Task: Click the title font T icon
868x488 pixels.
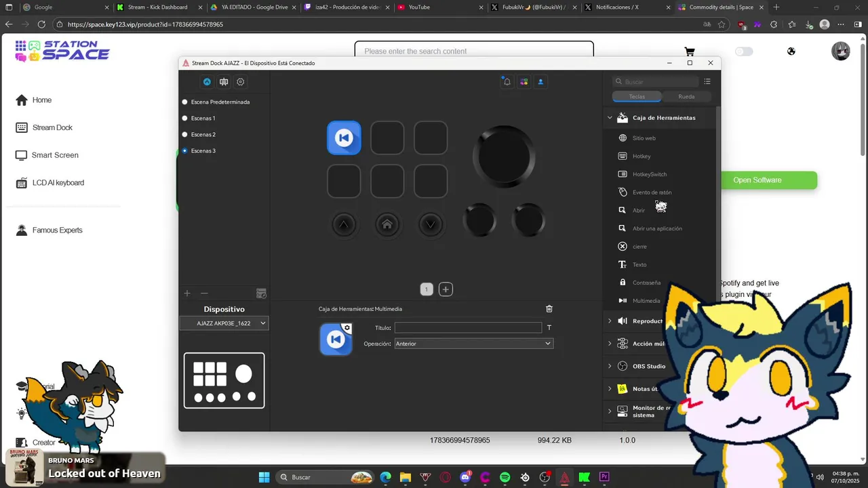Action: pos(549,327)
